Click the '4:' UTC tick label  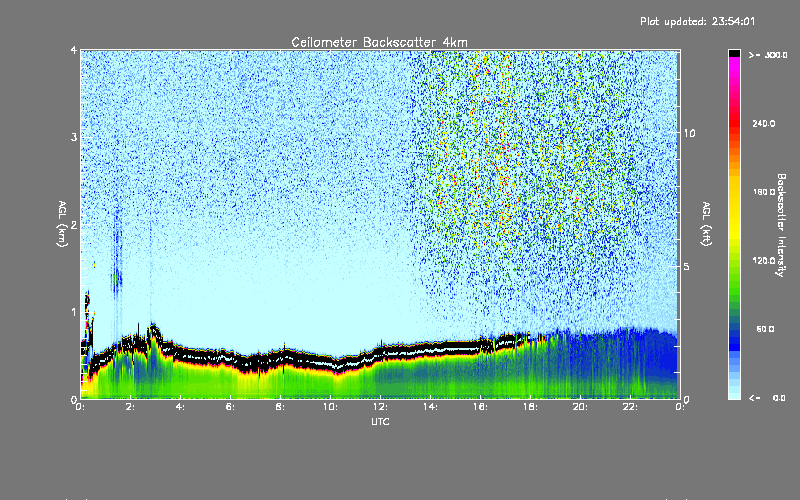pos(181,407)
